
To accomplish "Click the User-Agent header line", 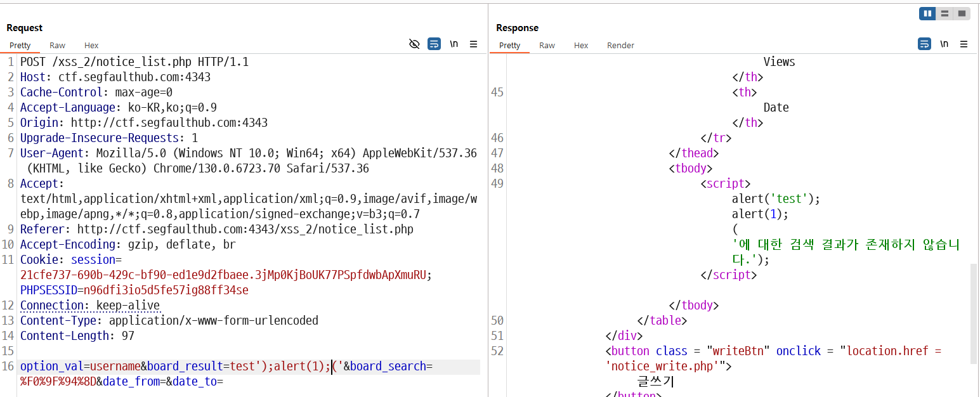I will [x=249, y=161].
